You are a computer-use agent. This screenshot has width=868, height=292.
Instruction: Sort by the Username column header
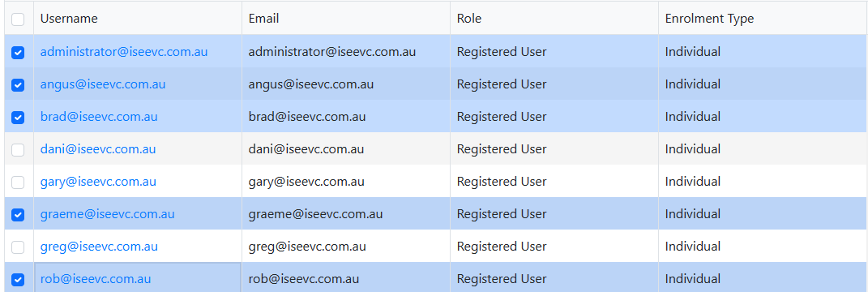coord(69,19)
